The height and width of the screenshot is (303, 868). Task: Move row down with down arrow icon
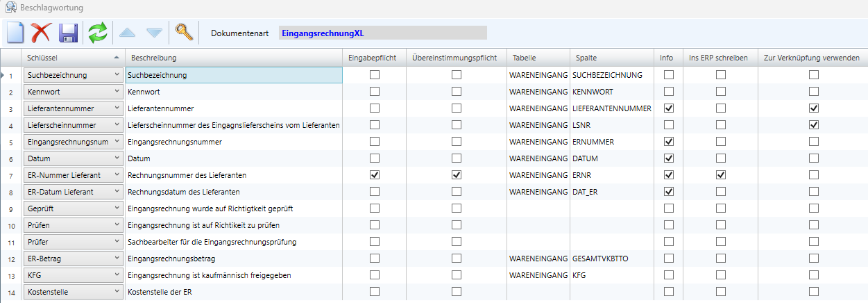pos(154,33)
